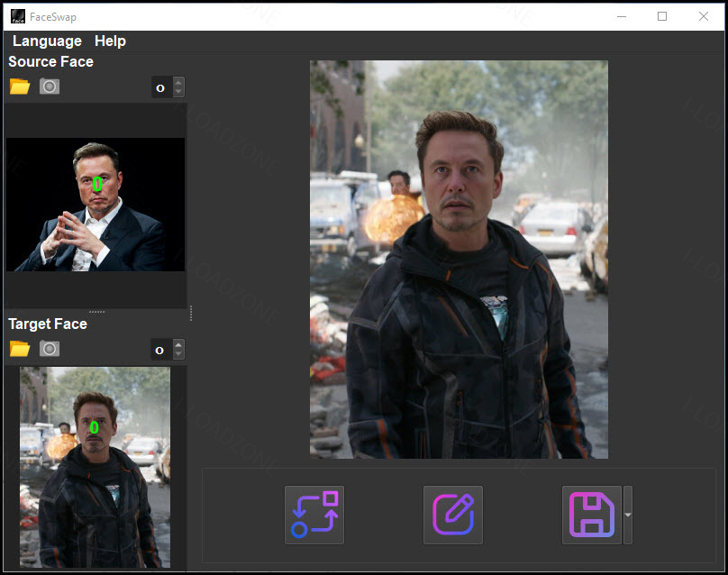
Task: Select the source face thumbnail image
Action: coord(96,205)
